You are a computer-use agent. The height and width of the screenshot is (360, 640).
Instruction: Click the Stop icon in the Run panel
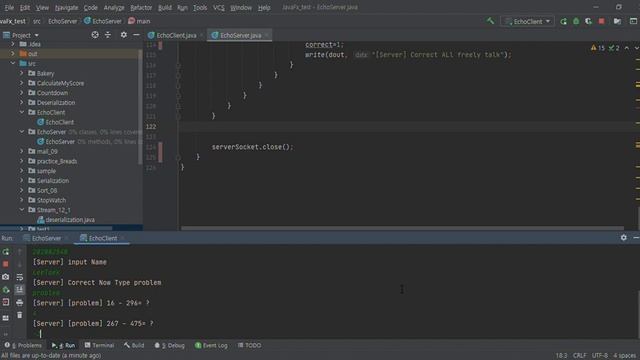6,264
